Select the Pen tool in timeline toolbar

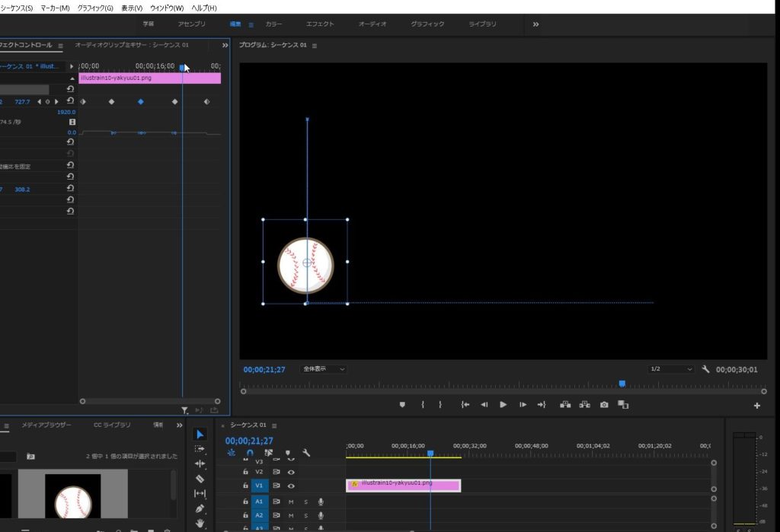click(200, 508)
